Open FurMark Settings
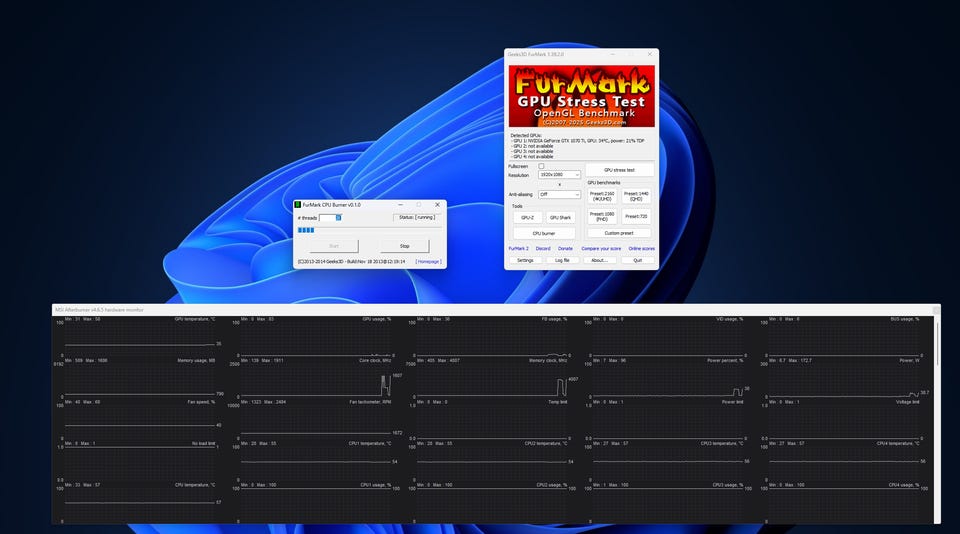Viewport: 960px width, 534px height. click(x=525, y=260)
